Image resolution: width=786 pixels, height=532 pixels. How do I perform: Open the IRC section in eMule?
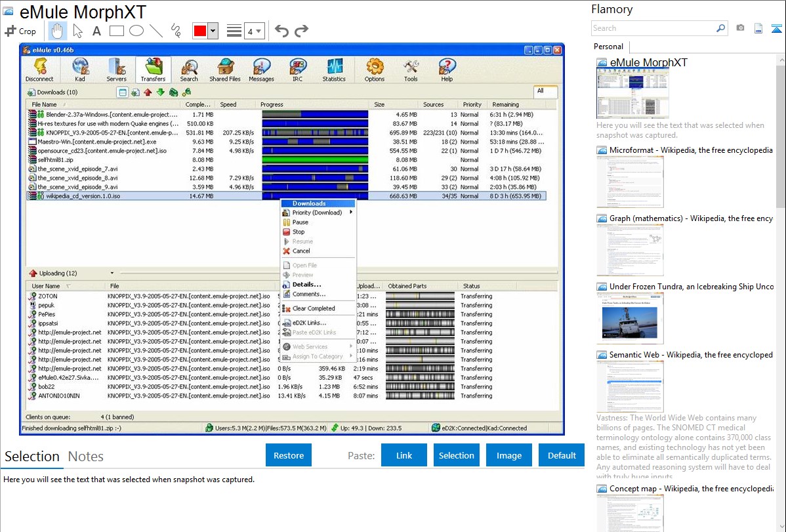pos(298,70)
